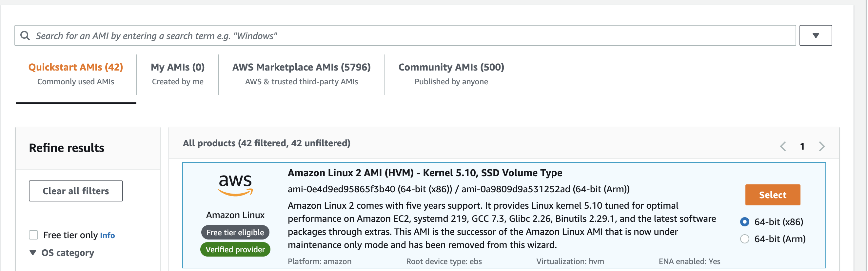Collapse the OS category section
The height and width of the screenshot is (271, 868).
coord(33,252)
